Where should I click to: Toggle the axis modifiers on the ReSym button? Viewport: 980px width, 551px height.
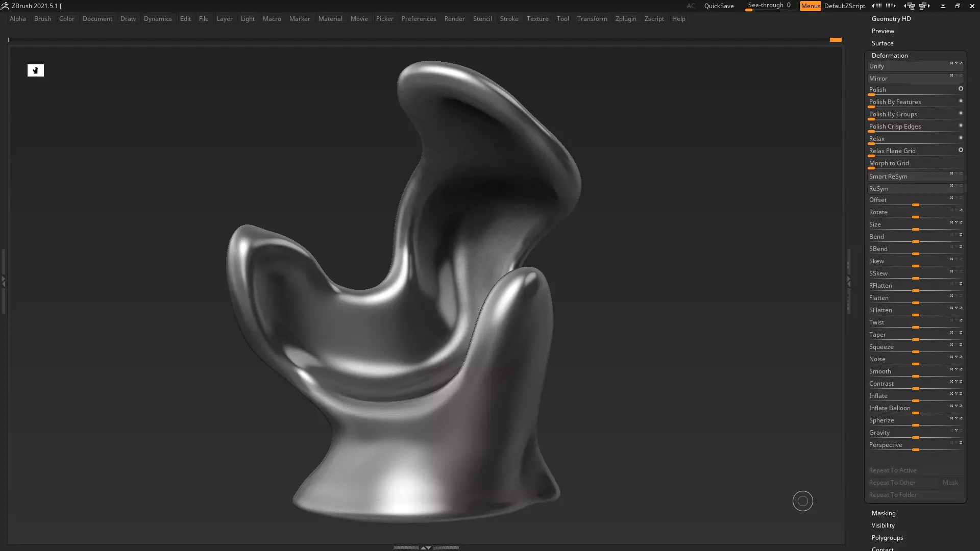956,186
